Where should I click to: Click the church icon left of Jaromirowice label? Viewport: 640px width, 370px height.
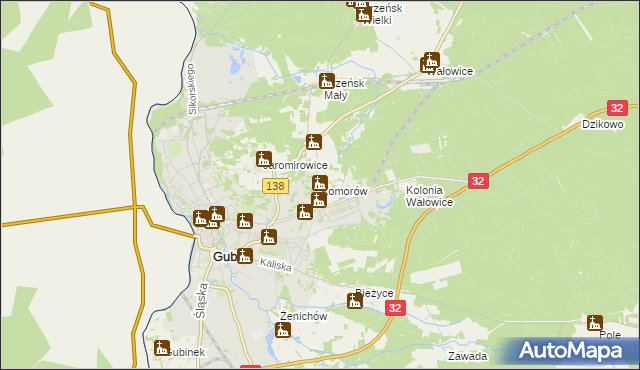point(264,159)
